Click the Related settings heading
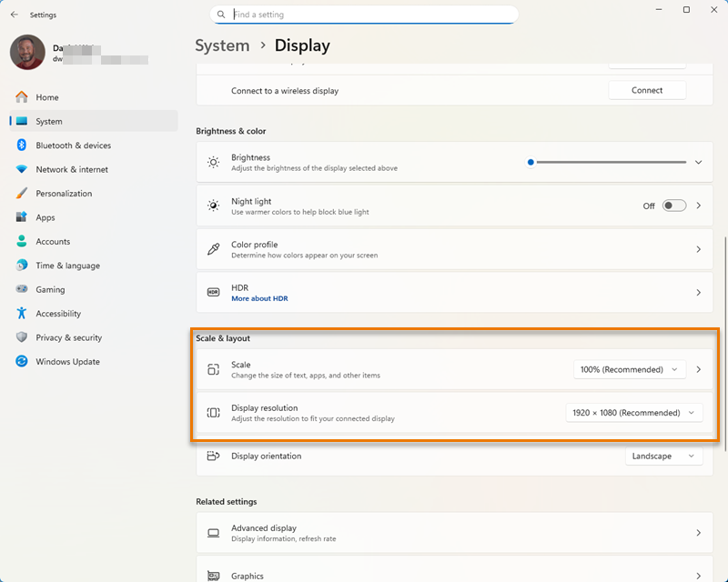Viewport: 728px width, 582px height. [226, 502]
